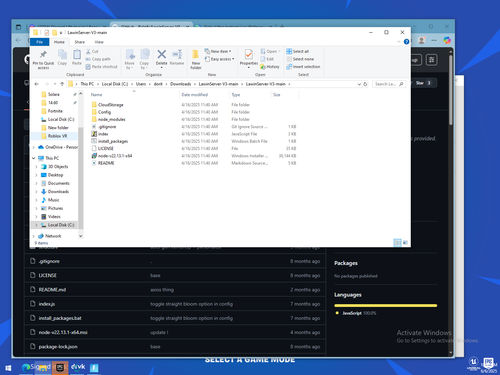This screenshot has width=500, height=375.
Task: Expand the Documents tree node
Action: pyautogui.click(x=36, y=183)
